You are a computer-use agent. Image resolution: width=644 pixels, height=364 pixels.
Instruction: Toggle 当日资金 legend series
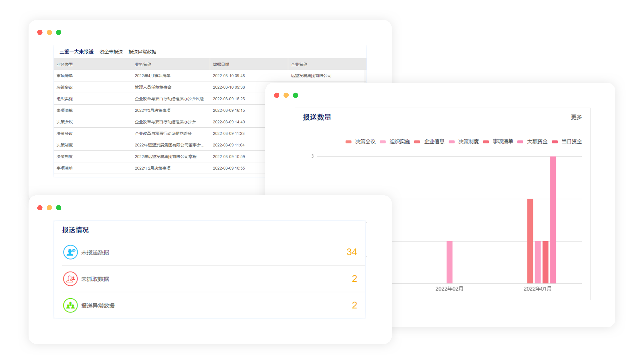coord(571,142)
